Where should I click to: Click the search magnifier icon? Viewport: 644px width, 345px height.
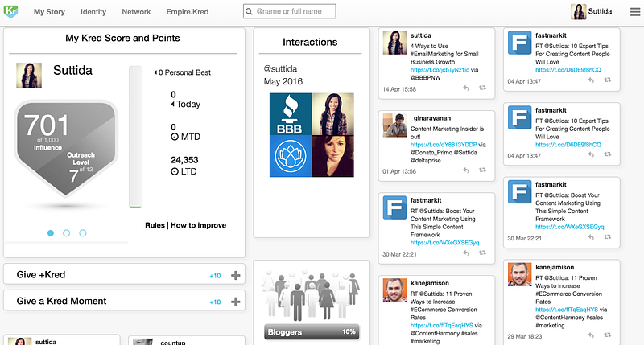click(x=249, y=11)
